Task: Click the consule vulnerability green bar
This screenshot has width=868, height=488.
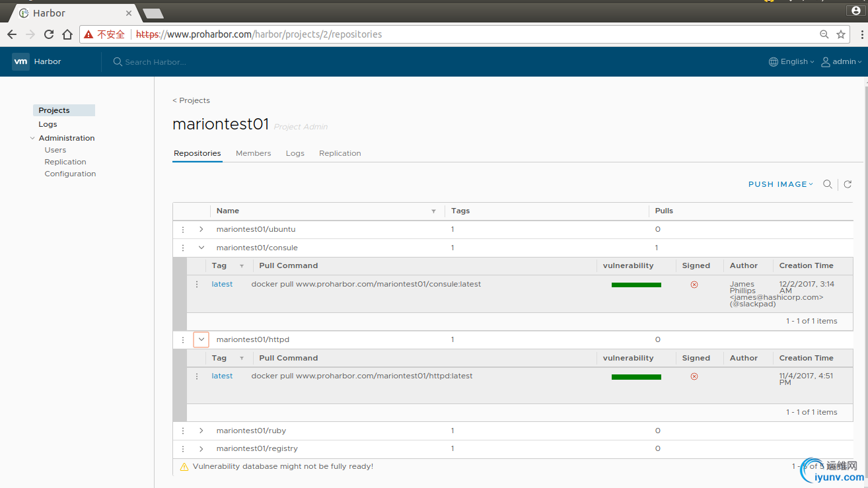Action: tap(636, 285)
